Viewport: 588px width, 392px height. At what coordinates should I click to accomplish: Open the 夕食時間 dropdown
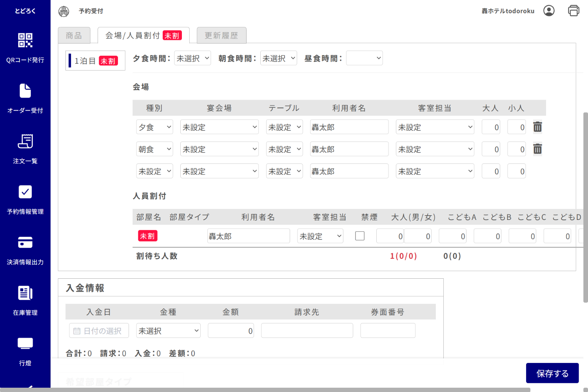pos(192,58)
